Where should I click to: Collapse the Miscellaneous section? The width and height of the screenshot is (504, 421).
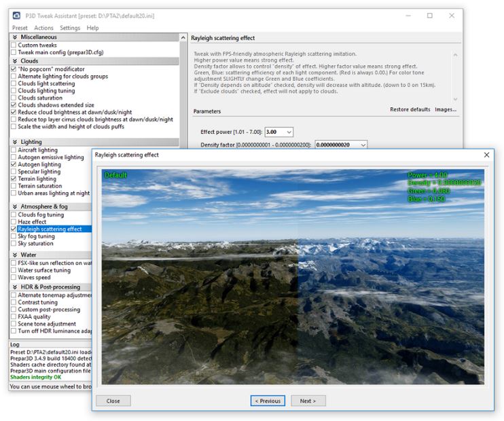(15, 37)
